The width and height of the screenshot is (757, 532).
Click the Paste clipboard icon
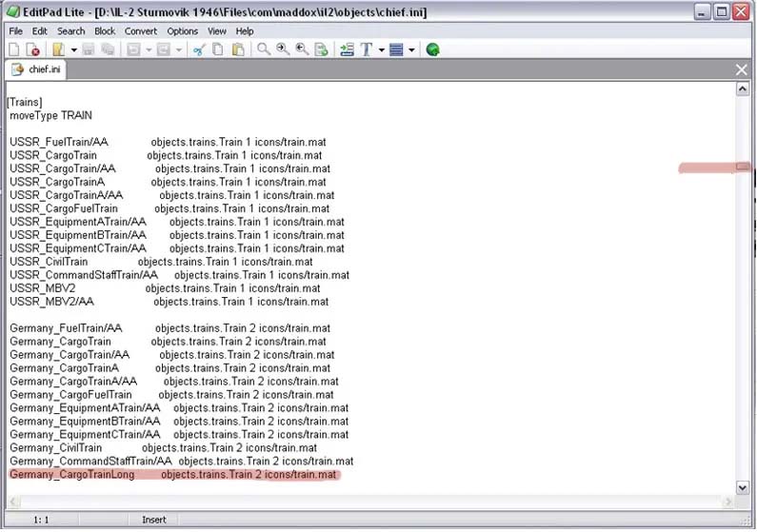238,49
